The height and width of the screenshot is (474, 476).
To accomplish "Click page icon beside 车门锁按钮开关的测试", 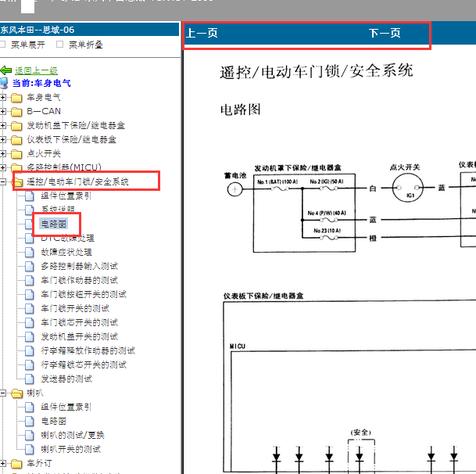I will (x=30, y=294).
